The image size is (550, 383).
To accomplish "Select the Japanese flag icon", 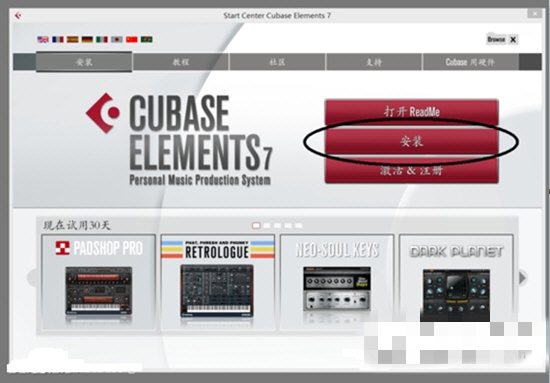I will click(x=117, y=40).
